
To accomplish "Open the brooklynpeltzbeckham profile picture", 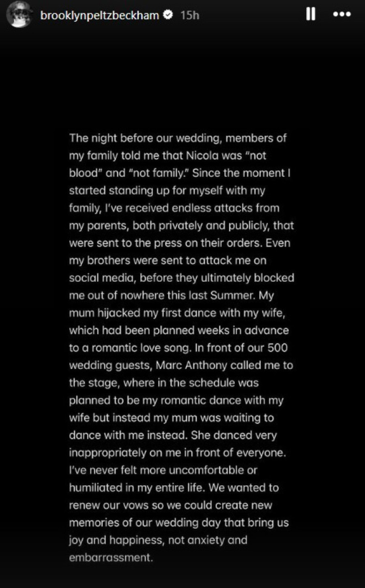I will pos(19,15).
